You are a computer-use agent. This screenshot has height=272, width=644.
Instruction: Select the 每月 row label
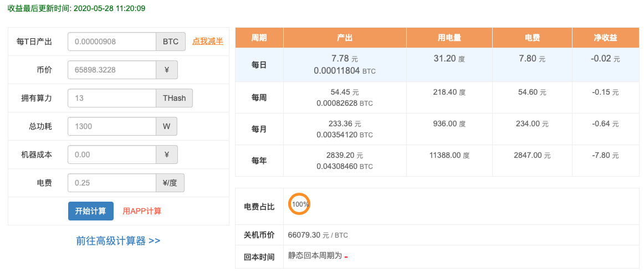coord(259,129)
